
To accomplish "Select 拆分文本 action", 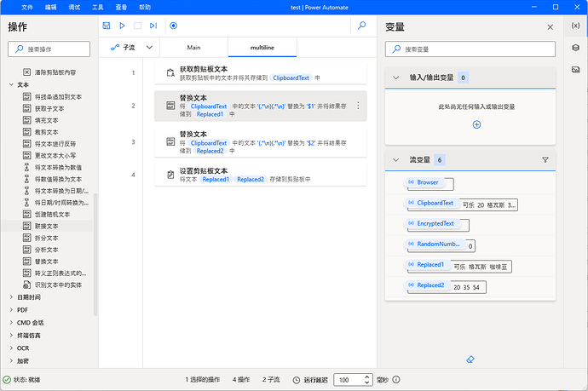I will click(41, 238).
